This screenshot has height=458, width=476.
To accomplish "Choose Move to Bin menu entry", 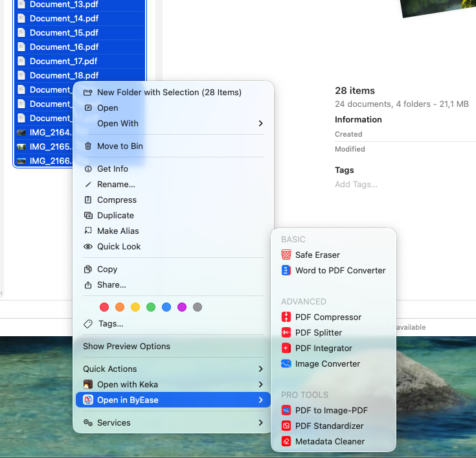I will [173, 146].
